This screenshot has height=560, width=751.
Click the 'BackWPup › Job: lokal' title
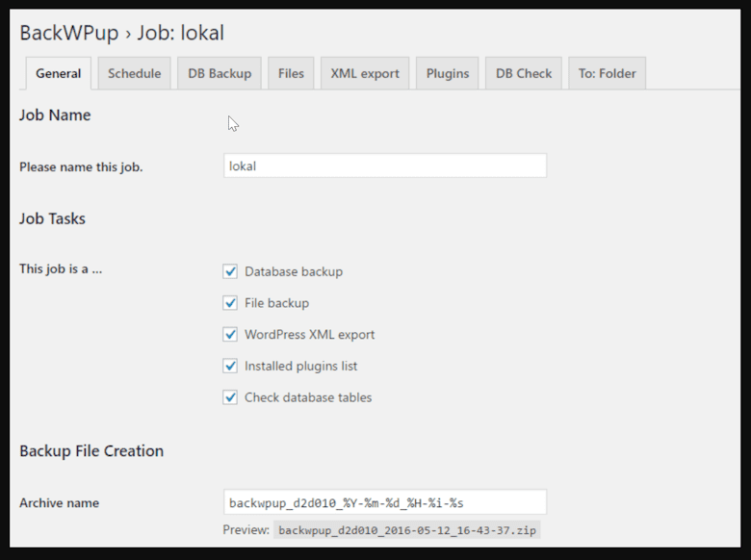pos(121,33)
